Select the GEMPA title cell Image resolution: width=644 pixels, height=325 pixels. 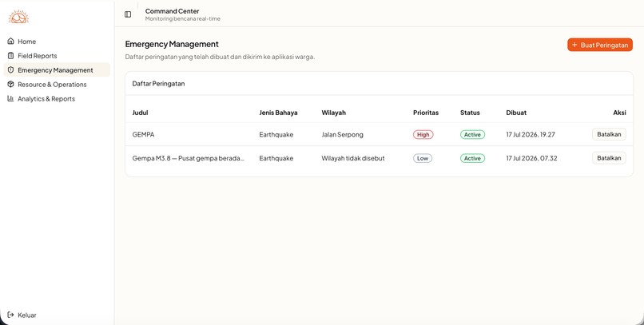pyautogui.click(x=143, y=135)
